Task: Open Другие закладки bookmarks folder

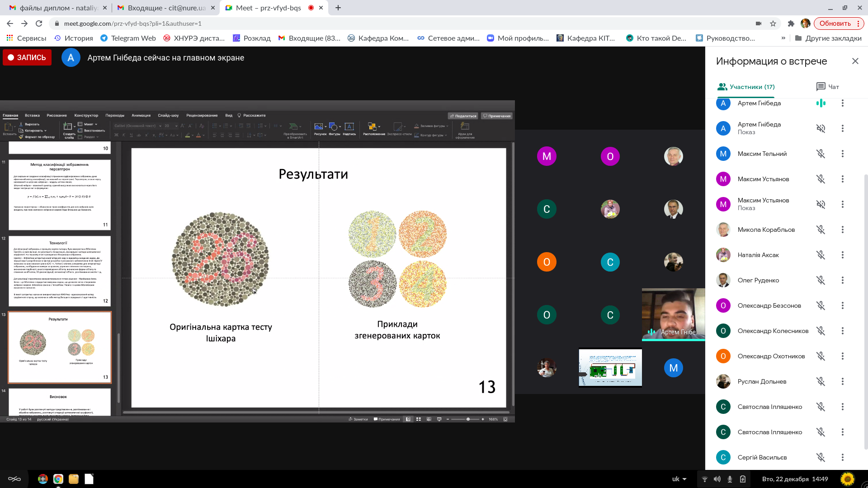Action: coord(828,38)
